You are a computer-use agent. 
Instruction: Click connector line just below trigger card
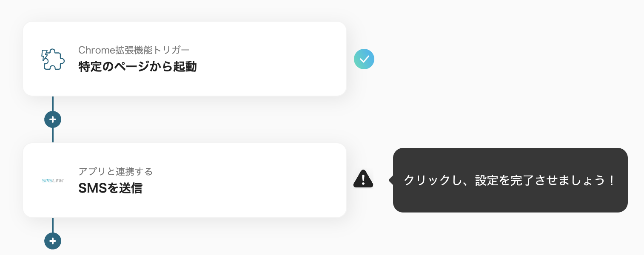(x=53, y=103)
